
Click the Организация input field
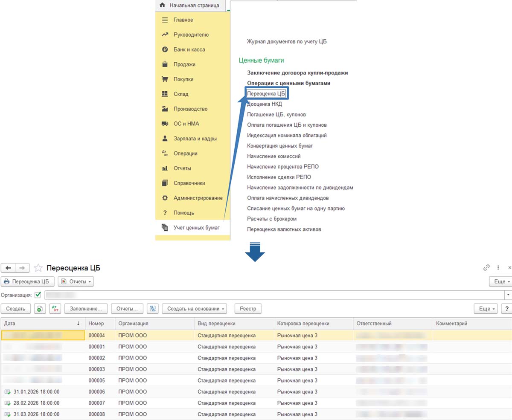pyautogui.click(x=274, y=295)
